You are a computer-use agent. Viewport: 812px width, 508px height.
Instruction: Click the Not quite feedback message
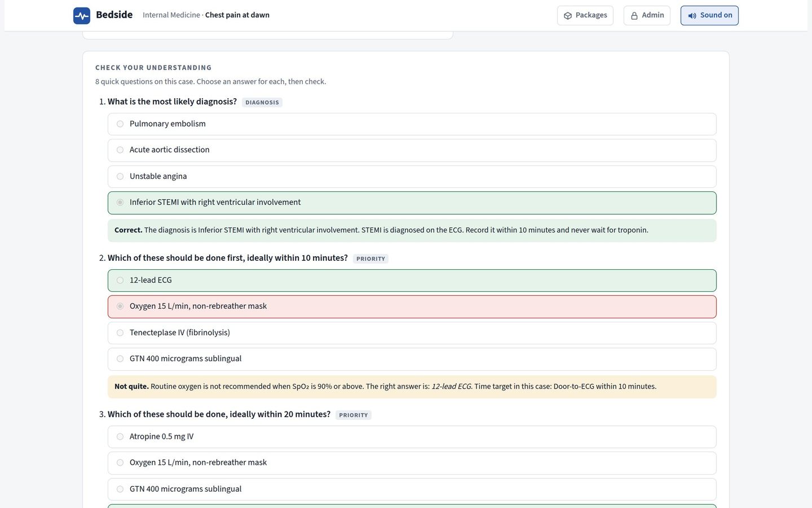pos(412,387)
